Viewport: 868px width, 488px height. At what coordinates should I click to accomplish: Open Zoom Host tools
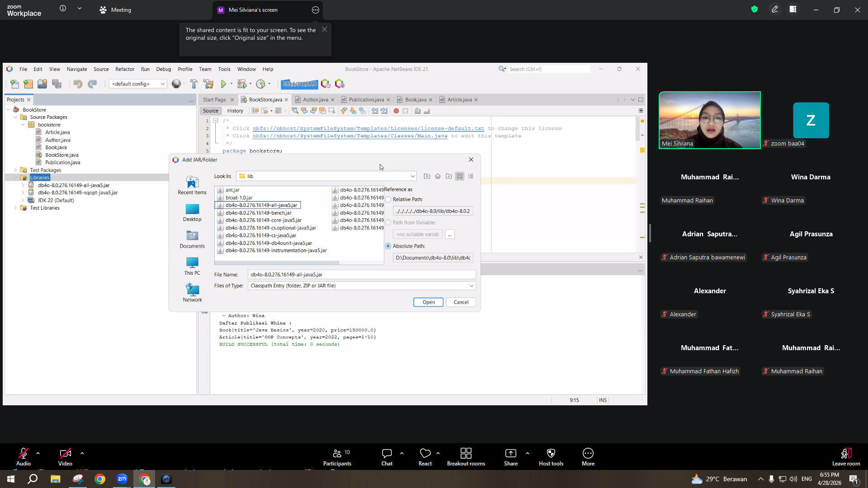coord(551,457)
